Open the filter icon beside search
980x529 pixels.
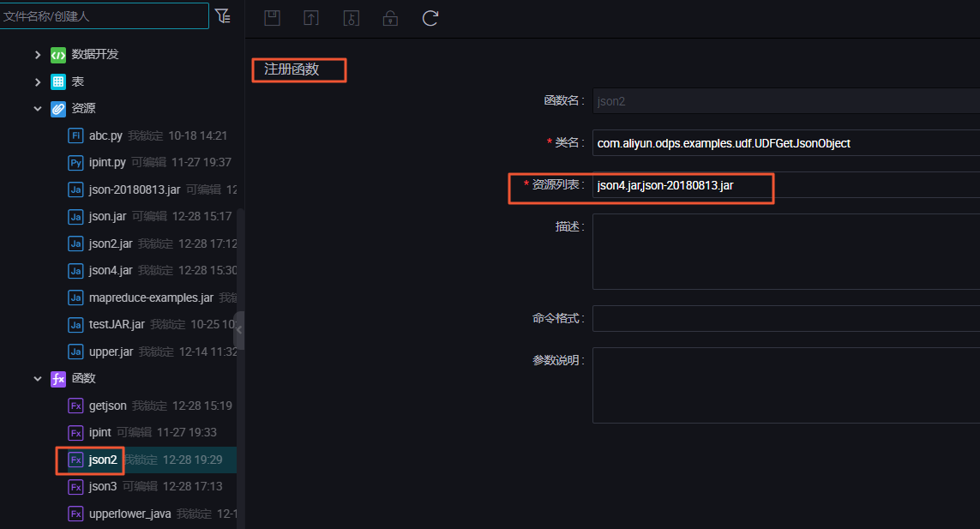(x=223, y=15)
